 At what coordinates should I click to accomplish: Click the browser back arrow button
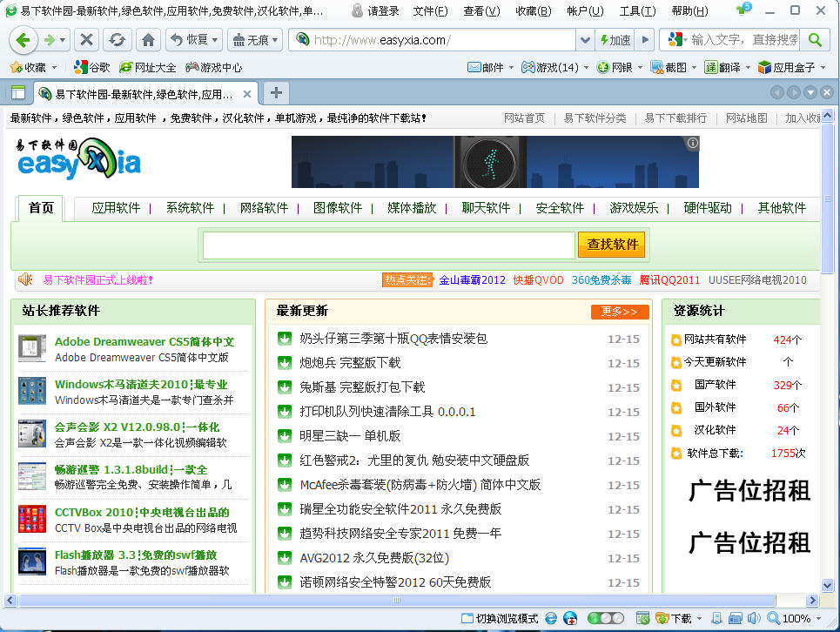tap(23, 40)
